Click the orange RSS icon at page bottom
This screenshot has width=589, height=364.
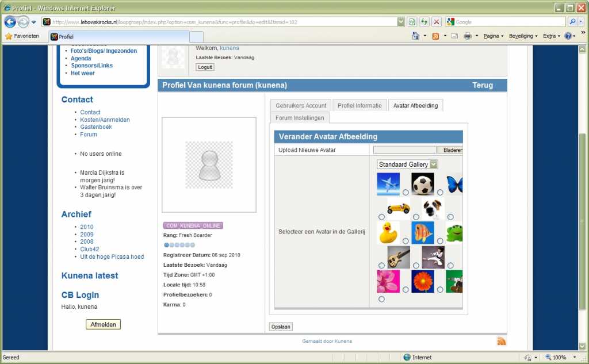tap(501, 342)
